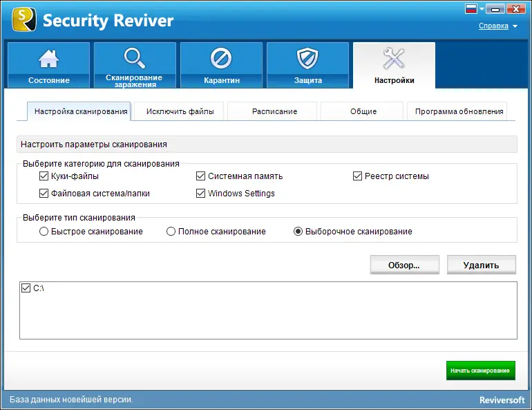Click the Russian flag language icon
532x410 pixels.
click(471, 8)
